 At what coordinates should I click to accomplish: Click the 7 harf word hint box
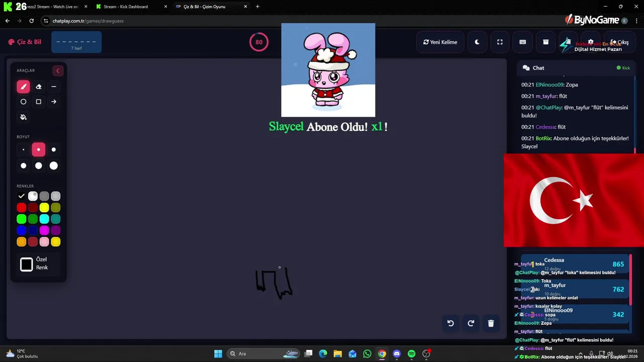76,42
